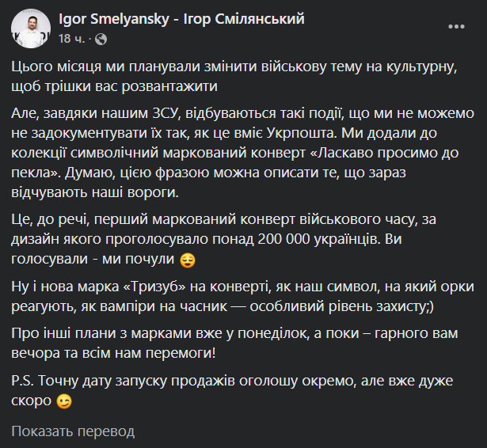Click "Показать перевод" to translate post
Viewport: 487px width, 448px height.
pyautogui.click(x=73, y=431)
